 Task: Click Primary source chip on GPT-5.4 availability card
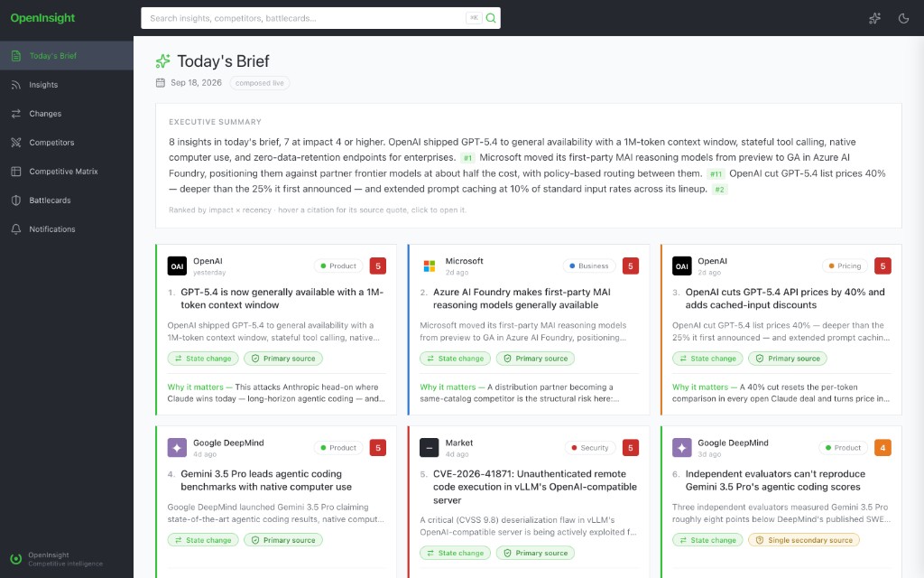click(283, 359)
